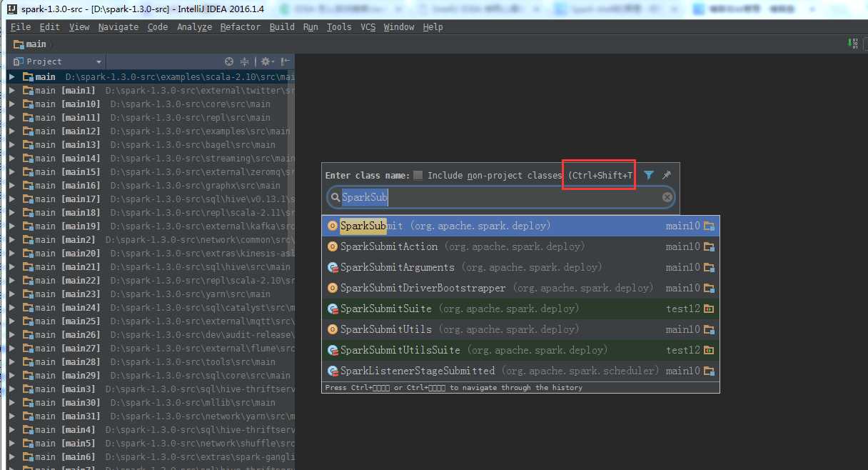This screenshot has width=868, height=470.
Task: Click folder icon of main [main5] module
Action: (28, 443)
